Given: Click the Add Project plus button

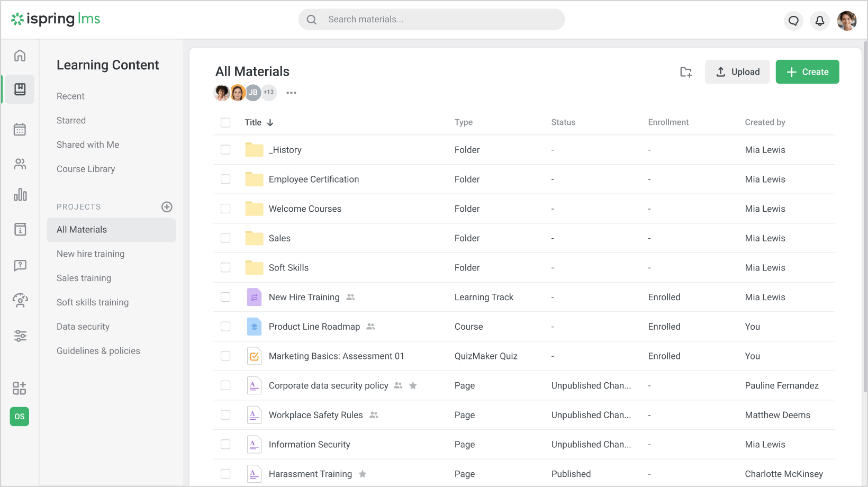Looking at the screenshot, I should (x=167, y=206).
